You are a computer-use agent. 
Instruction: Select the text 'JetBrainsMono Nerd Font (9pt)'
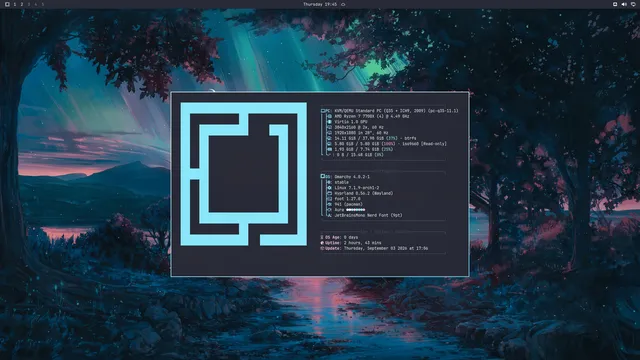369,216
